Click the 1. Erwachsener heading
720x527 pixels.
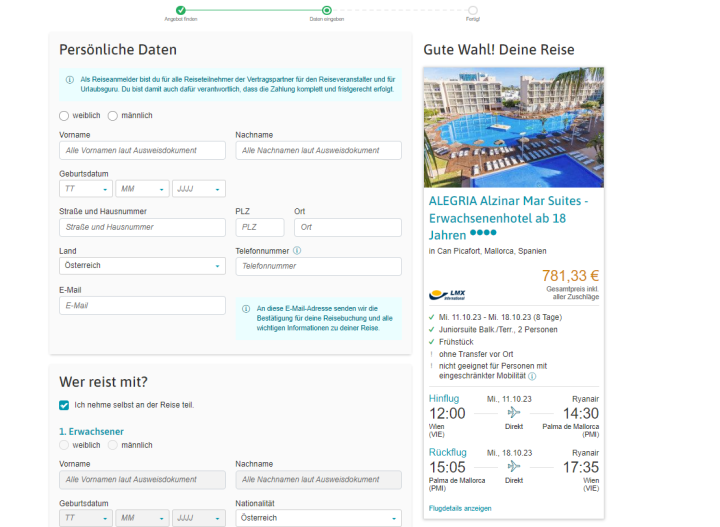(x=91, y=432)
